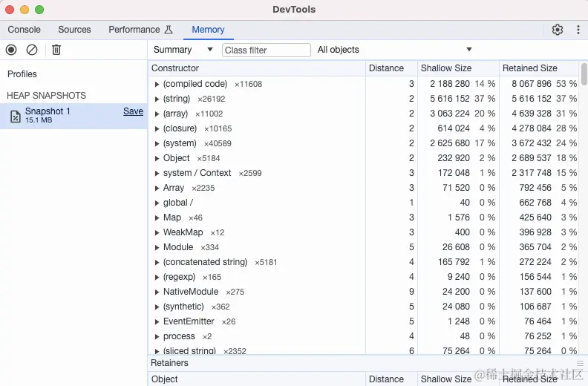Click shallow size value 165 792
Viewport: 588px width, 386px height.
click(x=454, y=262)
